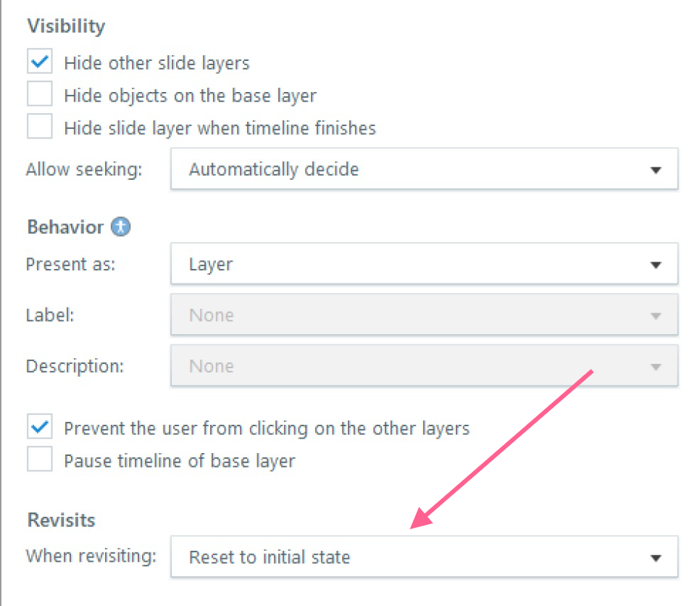Click the arrow on the Allow seeking dropdown

(x=656, y=170)
